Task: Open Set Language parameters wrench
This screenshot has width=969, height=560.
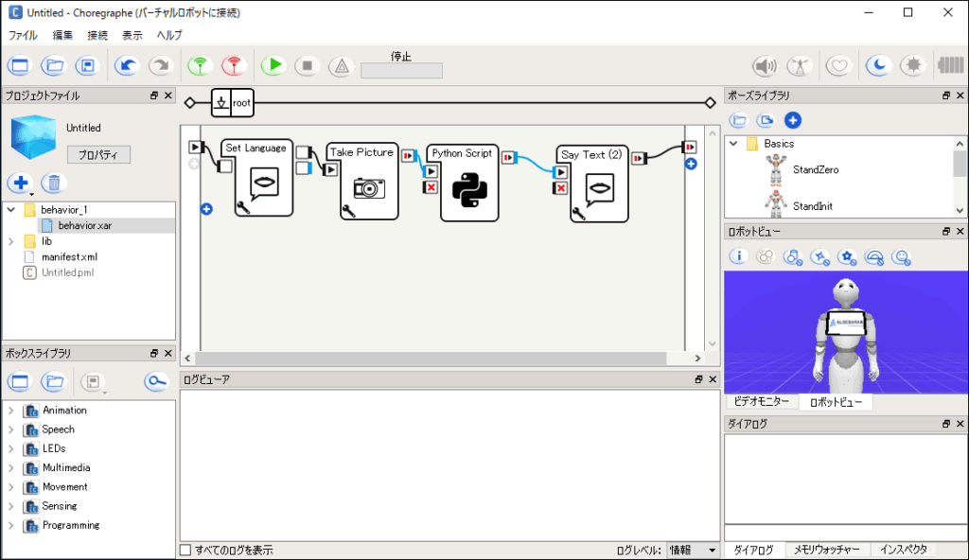Action: (x=243, y=208)
